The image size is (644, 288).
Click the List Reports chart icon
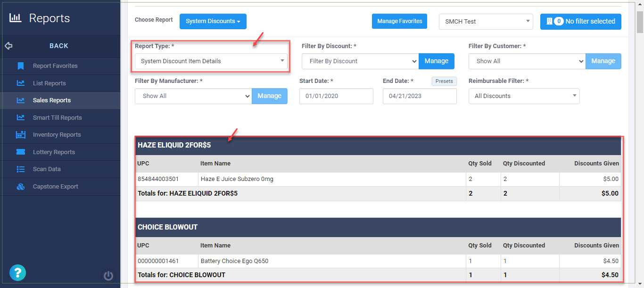tap(20, 83)
